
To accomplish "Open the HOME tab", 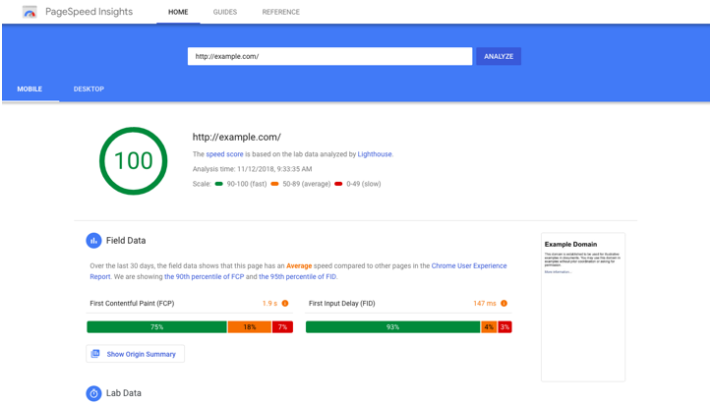I will point(178,12).
